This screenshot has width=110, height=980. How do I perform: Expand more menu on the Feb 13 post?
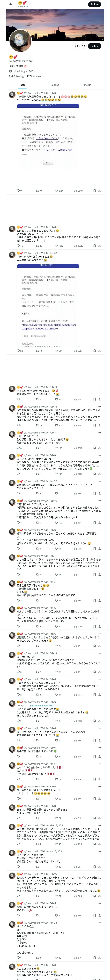click(100, 387)
